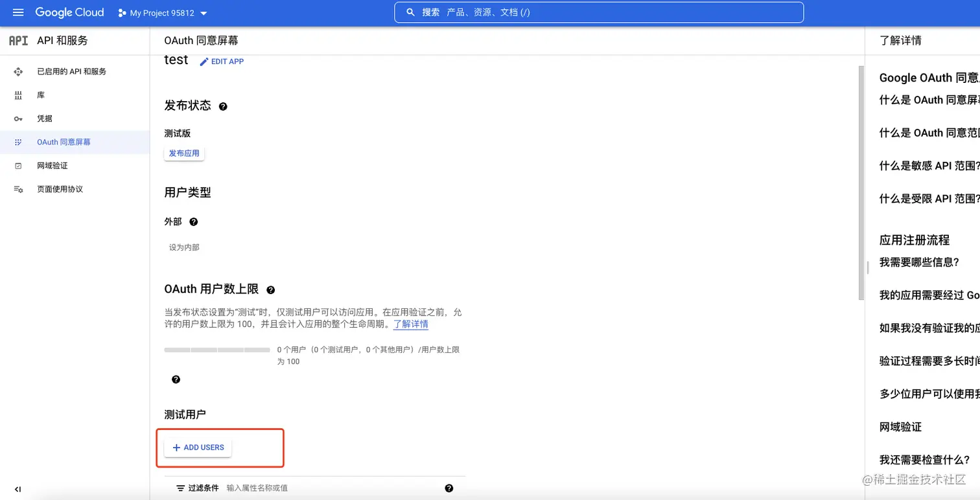Open help icon next to 外部
Screen dimensions: 980x500
coord(193,222)
